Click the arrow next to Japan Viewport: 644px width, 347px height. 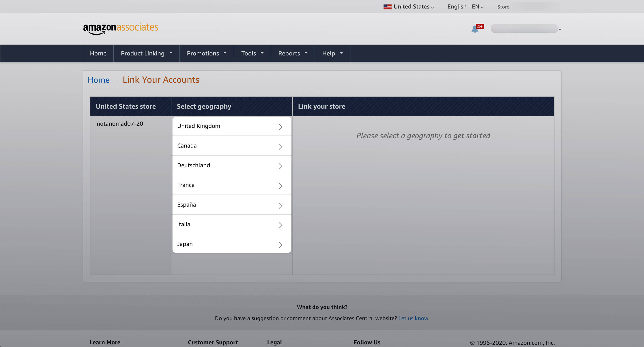(280, 245)
